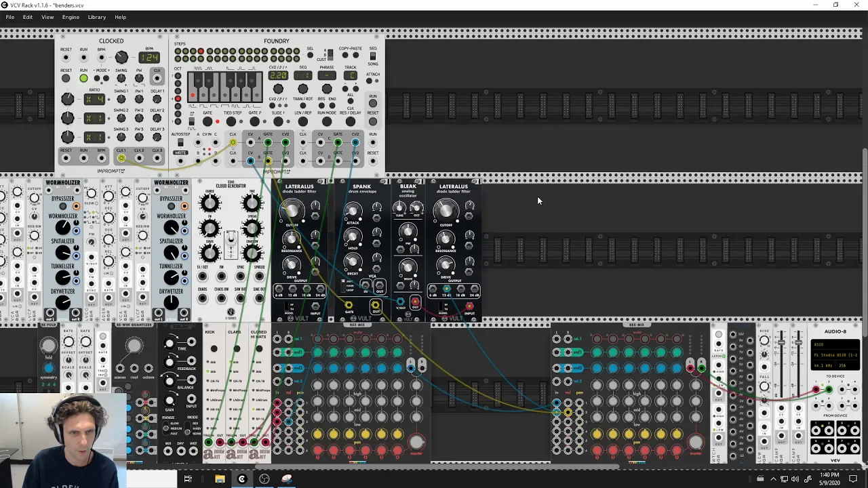The width and height of the screenshot is (868, 488).
Task: Click the Foundry track C CV2 output jack
Action: (x=355, y=142)
